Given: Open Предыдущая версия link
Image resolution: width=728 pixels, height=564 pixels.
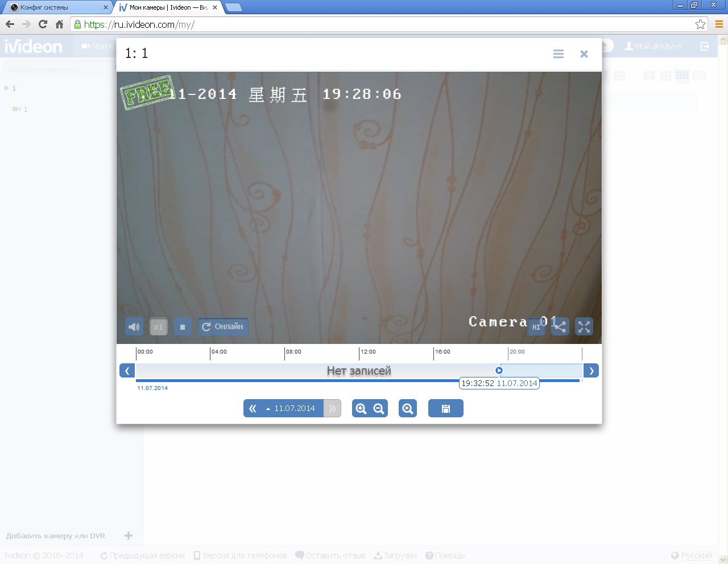Looking at the screenshot, I should [143, 555].
